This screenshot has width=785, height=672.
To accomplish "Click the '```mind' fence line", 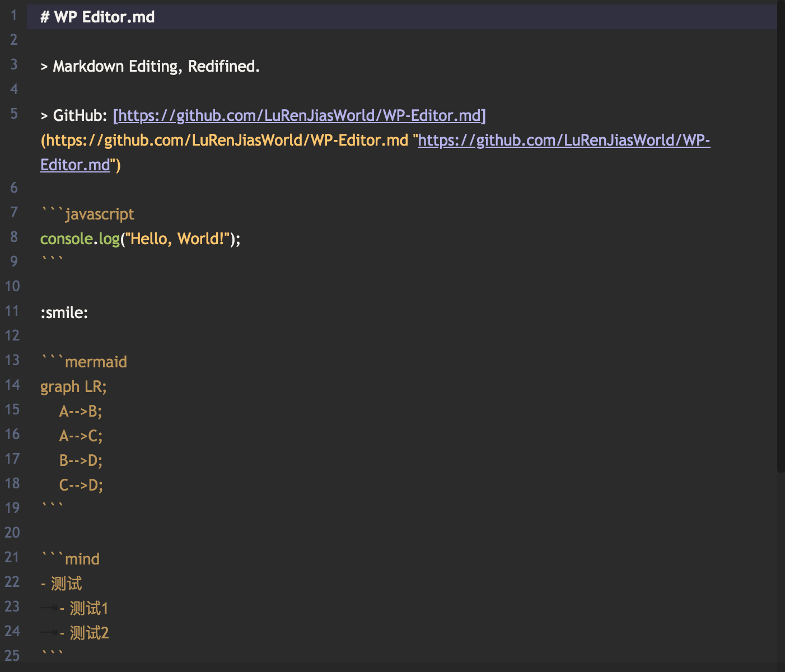I will tap(70, 559).
